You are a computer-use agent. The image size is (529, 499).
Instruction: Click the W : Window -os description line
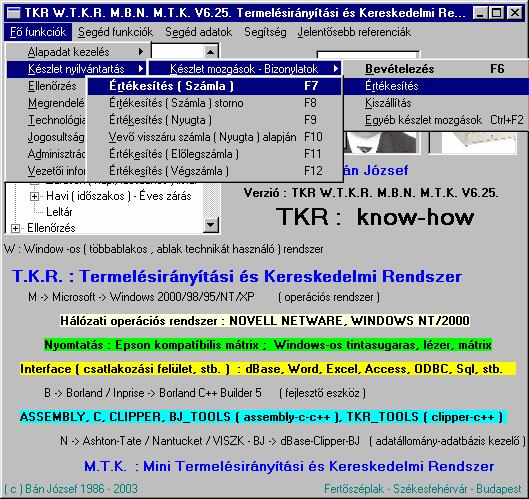click(x=164, y=249)
